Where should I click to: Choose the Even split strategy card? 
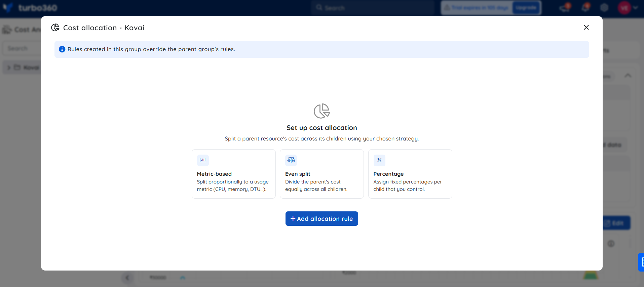(321, 174)
